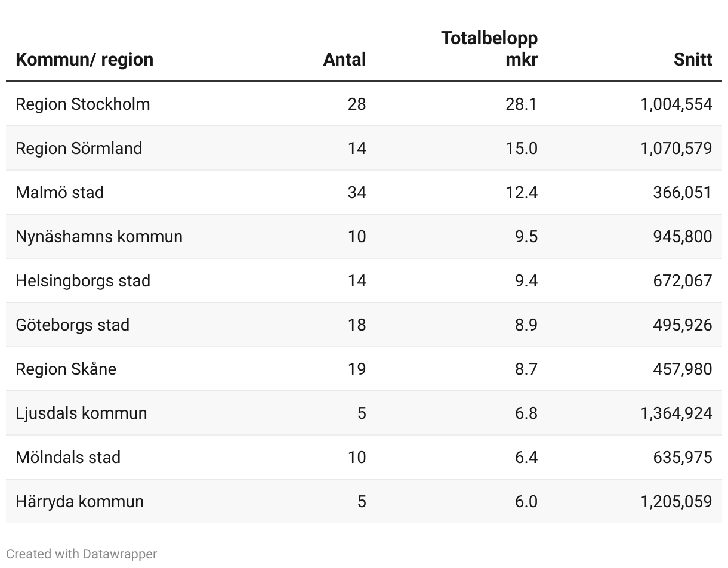
Task: Select the 'Göteborgs stad' cell
Action: click(73, 325)
